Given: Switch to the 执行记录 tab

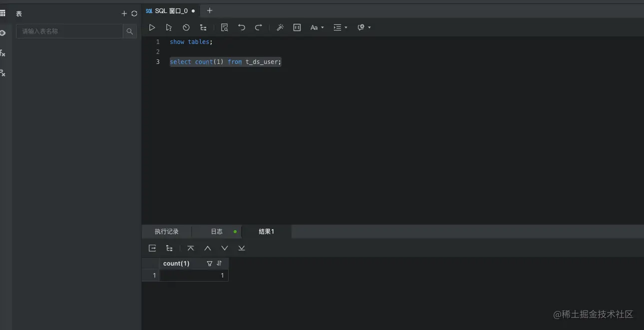Looking at the screenshot, I should click(x=166, y=232).
